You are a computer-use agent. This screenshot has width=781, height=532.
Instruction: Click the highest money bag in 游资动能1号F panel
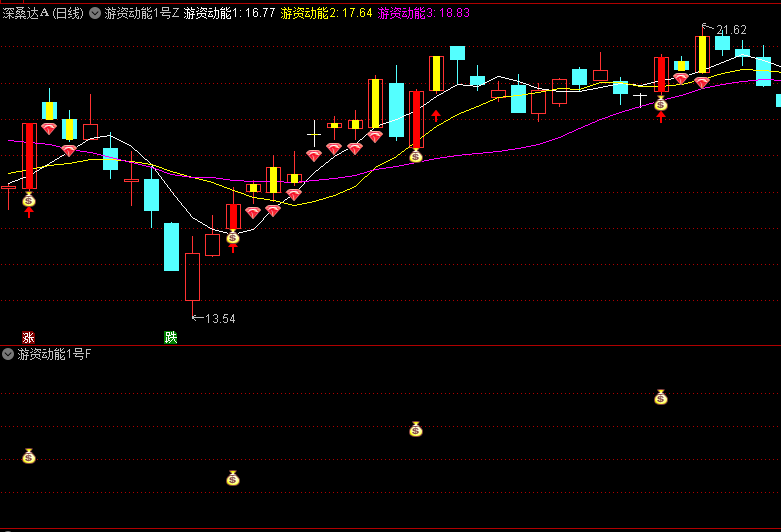660,397
